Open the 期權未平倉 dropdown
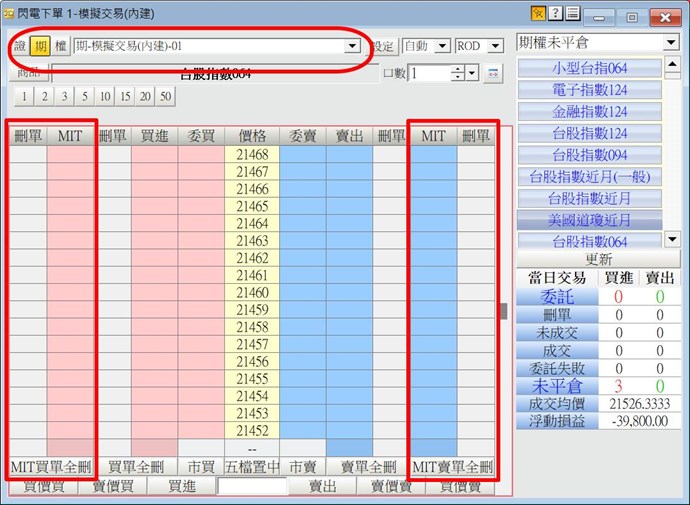The image size is (690, 505). click(x=672, y=43)
